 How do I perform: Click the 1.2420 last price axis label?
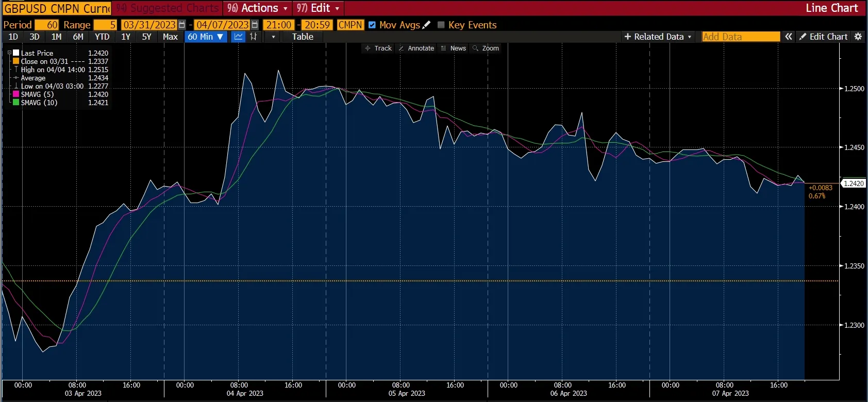click(x=853, y=183)
